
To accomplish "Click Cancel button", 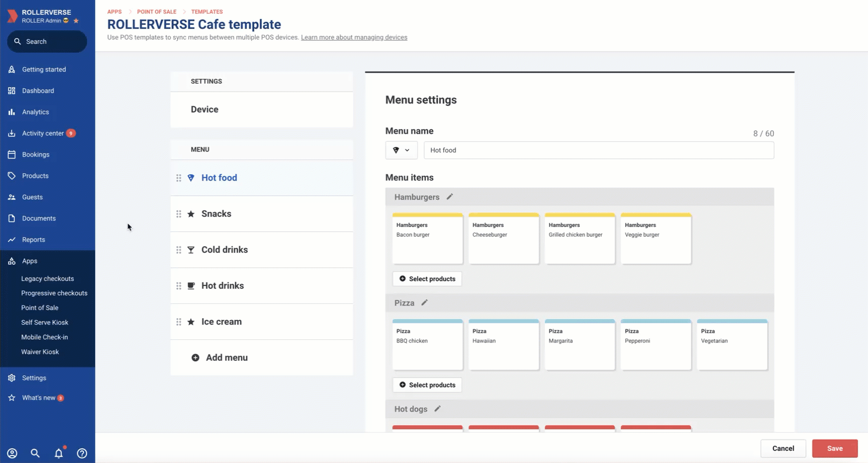I will click(783, 448).
